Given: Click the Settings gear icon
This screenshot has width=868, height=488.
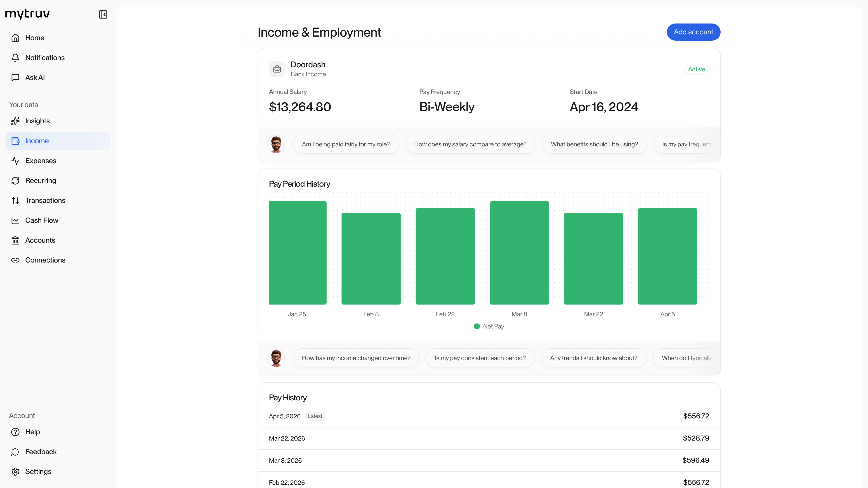Looking at the screenshot, I should click(x=15, y=472).
